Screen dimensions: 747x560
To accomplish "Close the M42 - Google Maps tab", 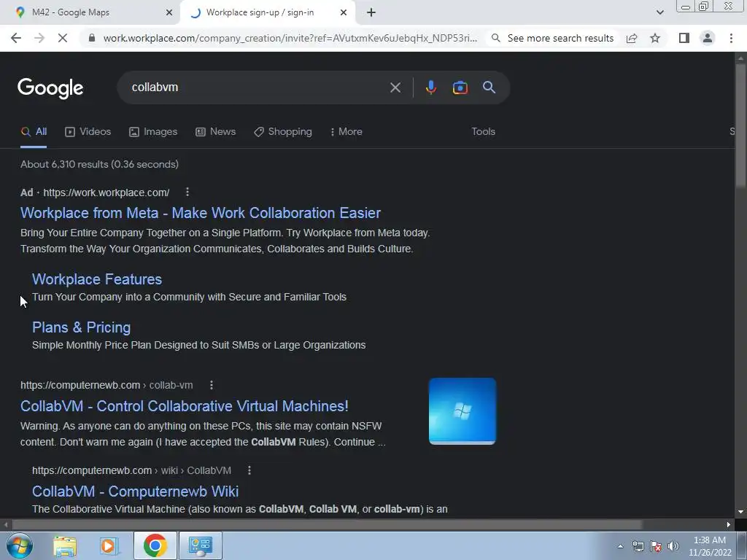I will pyautogui.click(x=169, y=12).
